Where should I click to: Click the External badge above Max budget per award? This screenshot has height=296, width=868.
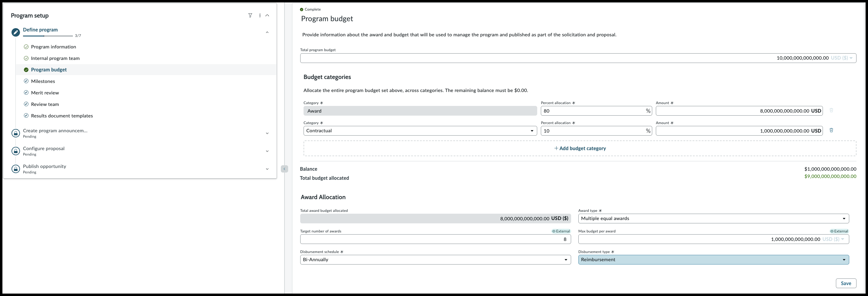(839, 231)
